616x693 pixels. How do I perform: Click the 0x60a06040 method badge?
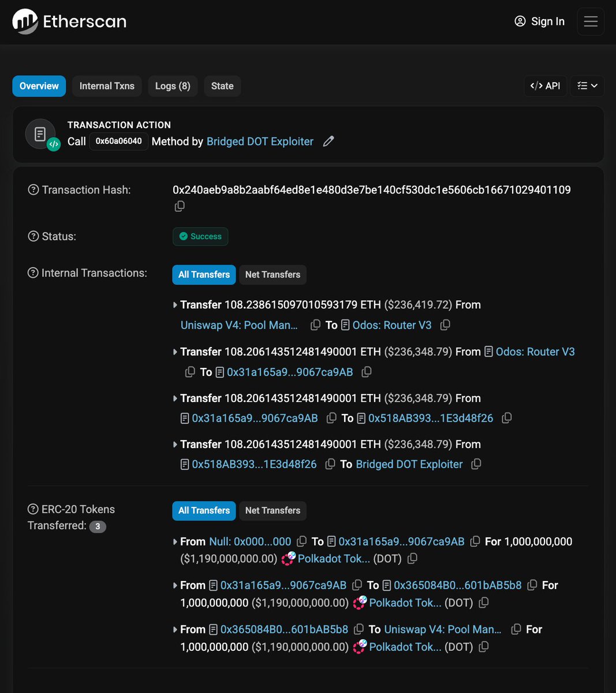(118, 141)
